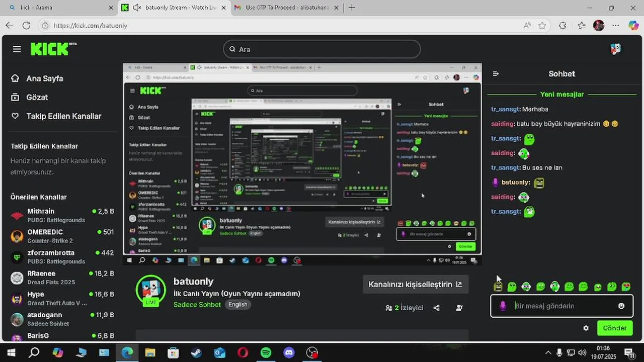Screen dimensions: 644x362
Task: Click the batuonly LIVE avatar
Action: [151, 290]
